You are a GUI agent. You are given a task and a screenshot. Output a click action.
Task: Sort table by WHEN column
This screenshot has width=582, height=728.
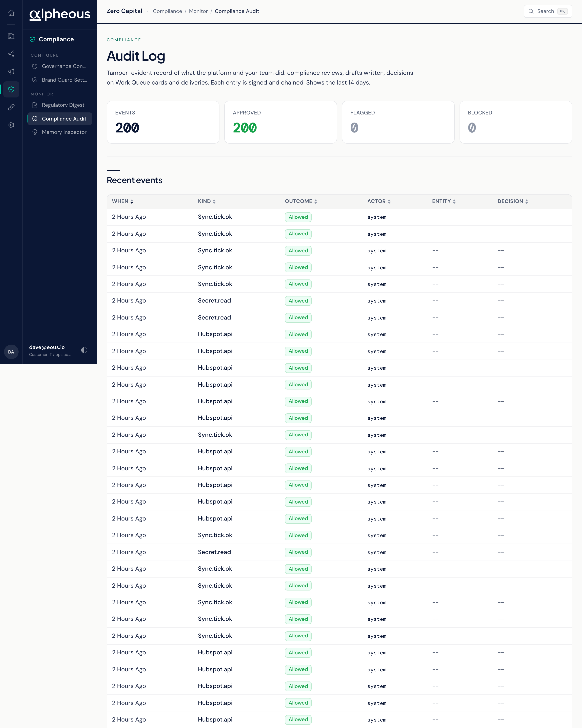pos(123,201)
